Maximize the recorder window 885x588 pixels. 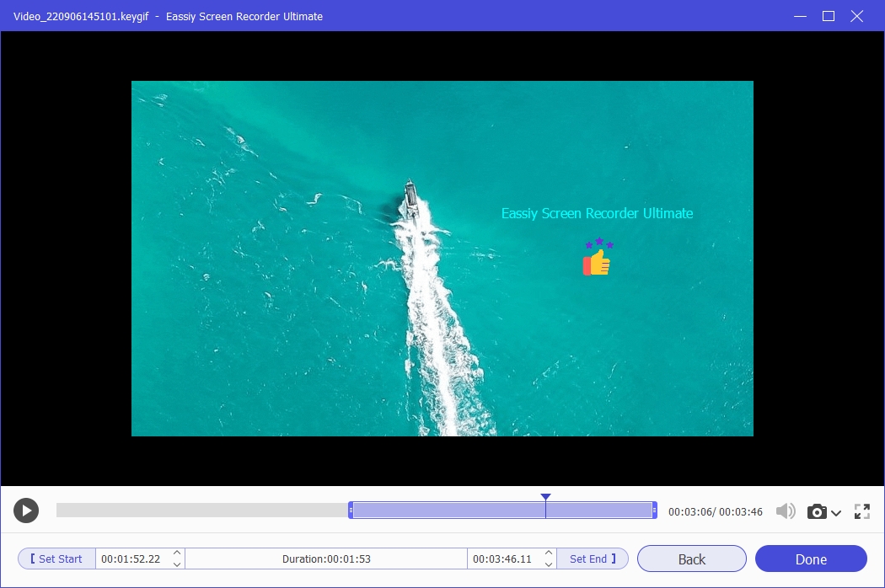[x=828, y=16]
